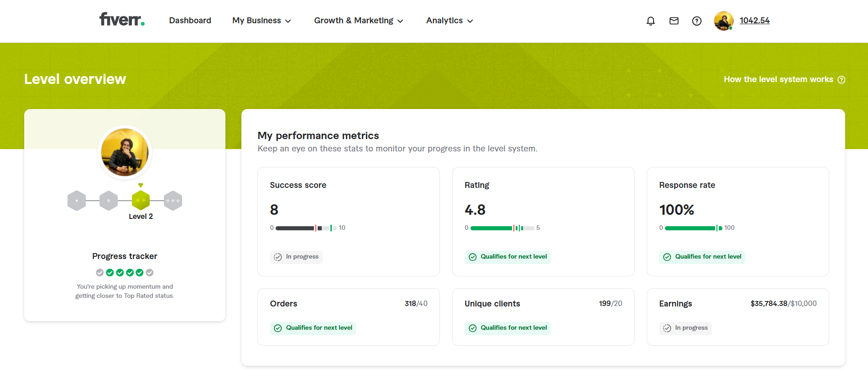The height and width of the screenshot is (384, 868).
Task: Click the Level overview title
Action: 75,79
